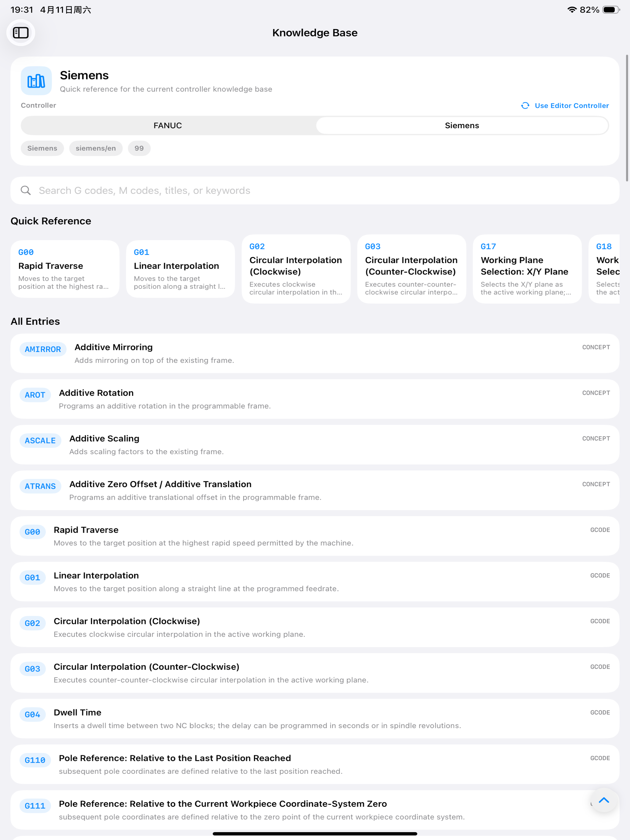Open the G01 Linear Interpolation list entry

pyautogui.click(x=315, y=581)
